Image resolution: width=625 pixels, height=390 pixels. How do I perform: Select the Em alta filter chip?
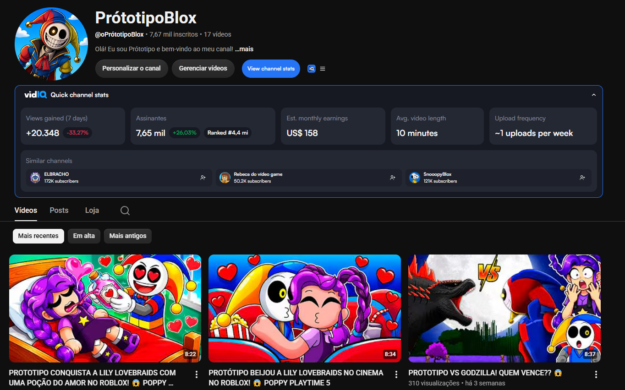84,236
